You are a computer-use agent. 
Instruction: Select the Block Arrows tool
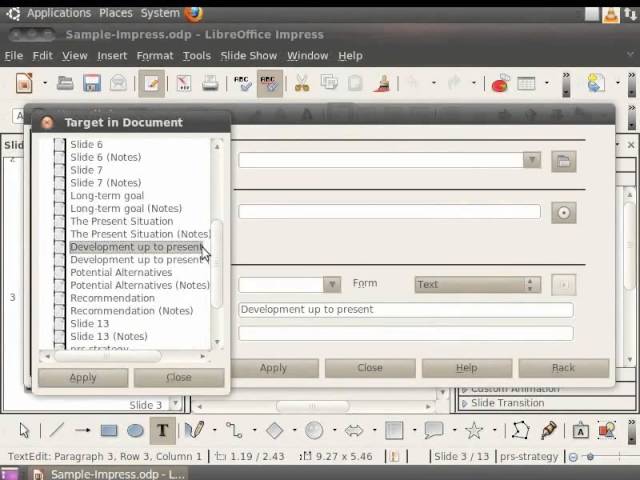click(354, 430)
